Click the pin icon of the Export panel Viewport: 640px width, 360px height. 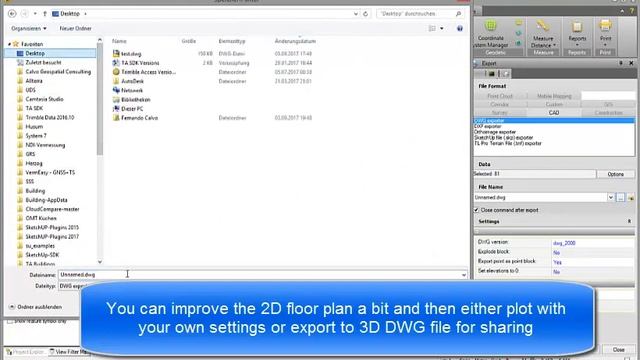coord(621,63)
